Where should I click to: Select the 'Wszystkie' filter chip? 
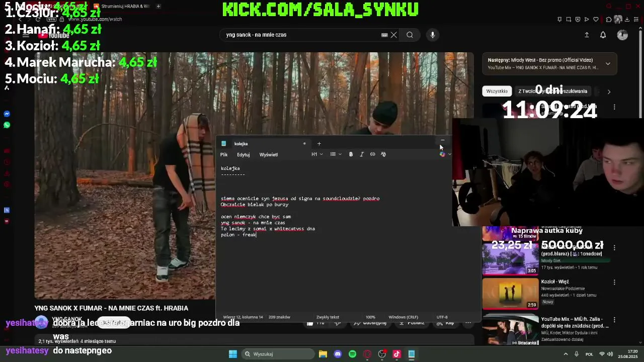(x=497, y=91)
